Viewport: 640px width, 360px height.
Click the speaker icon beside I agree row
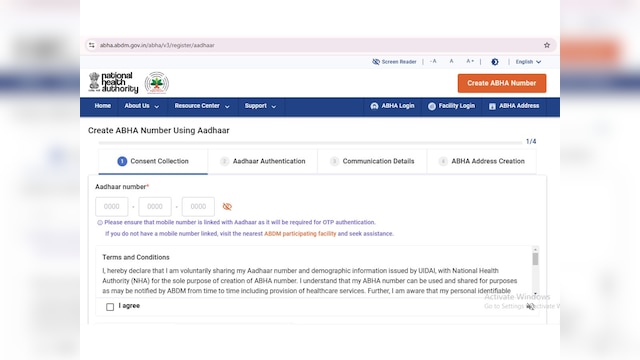530,307
